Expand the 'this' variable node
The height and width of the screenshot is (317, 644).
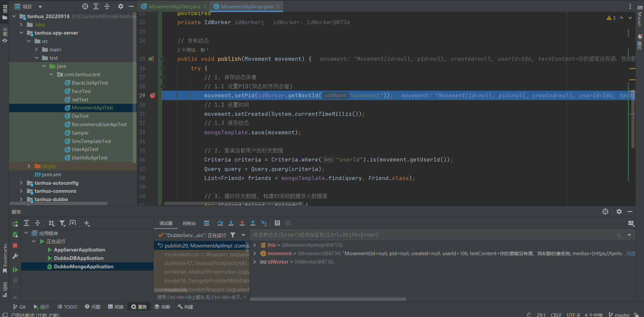tap(255, 245)
